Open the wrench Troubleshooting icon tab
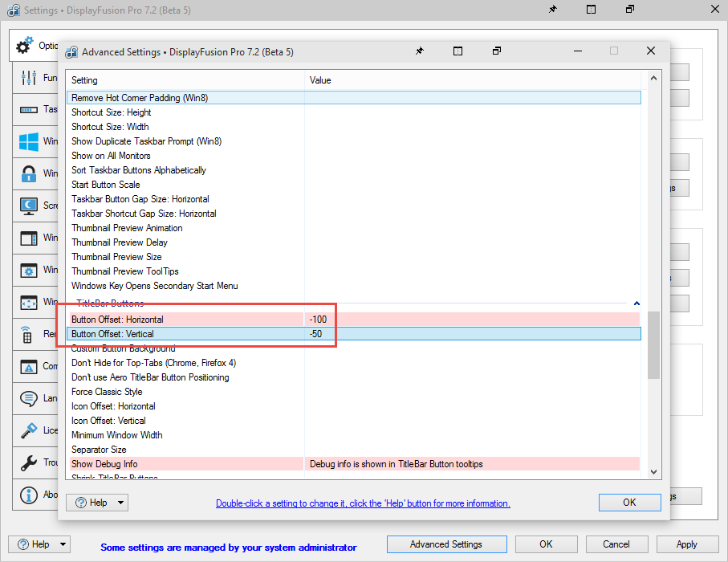The height and width of the screenshot is (562, 728). [x=29, y=462]
